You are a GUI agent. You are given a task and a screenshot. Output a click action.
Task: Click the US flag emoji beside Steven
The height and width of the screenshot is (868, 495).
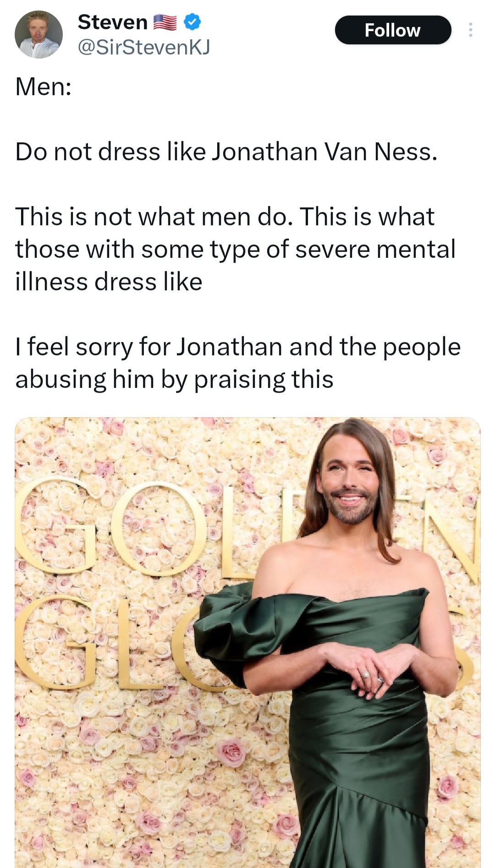click(165, 22)
